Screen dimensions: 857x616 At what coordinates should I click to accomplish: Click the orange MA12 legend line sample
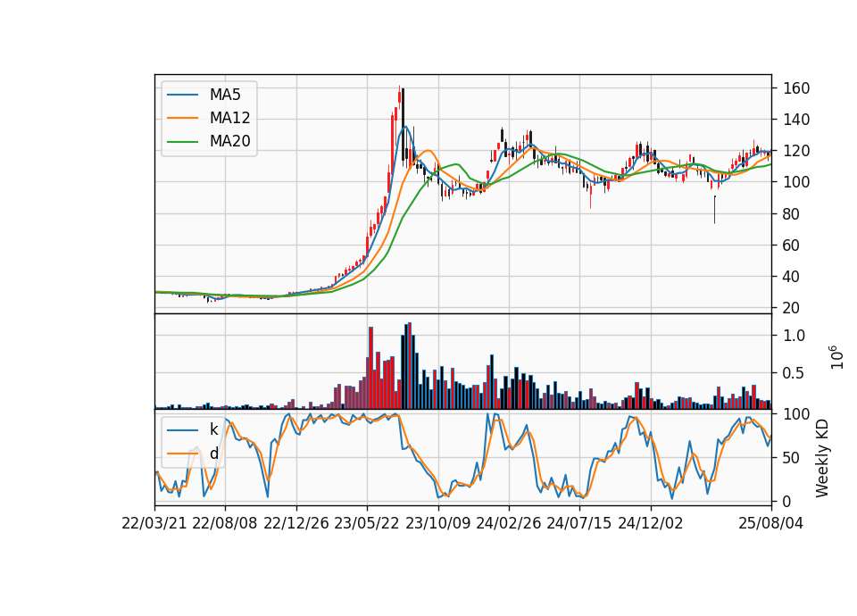pos(182,118)
